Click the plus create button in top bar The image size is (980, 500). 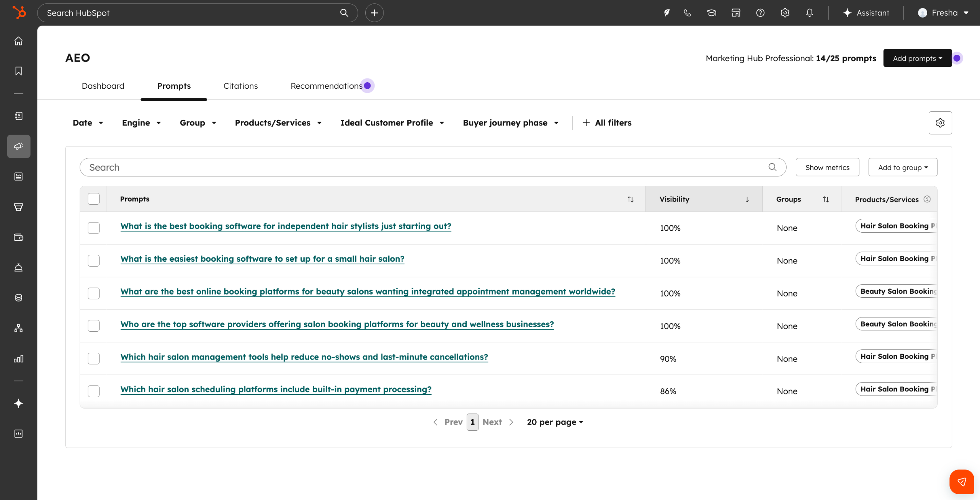point(374,13)
